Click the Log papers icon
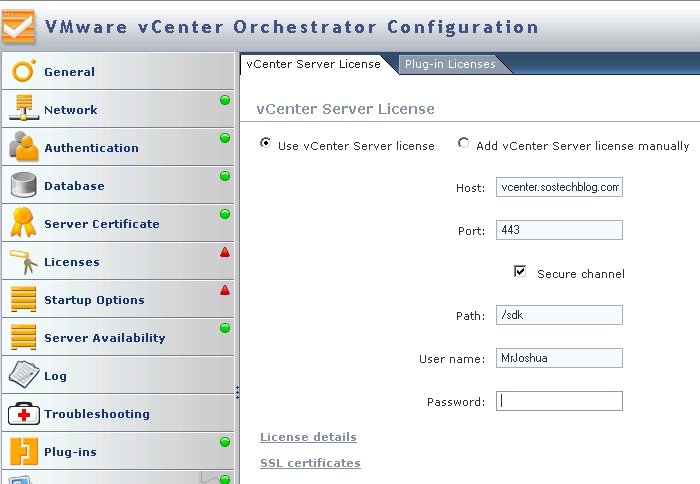Viewport: 700px width, 484px height. (x=23, y=374)
